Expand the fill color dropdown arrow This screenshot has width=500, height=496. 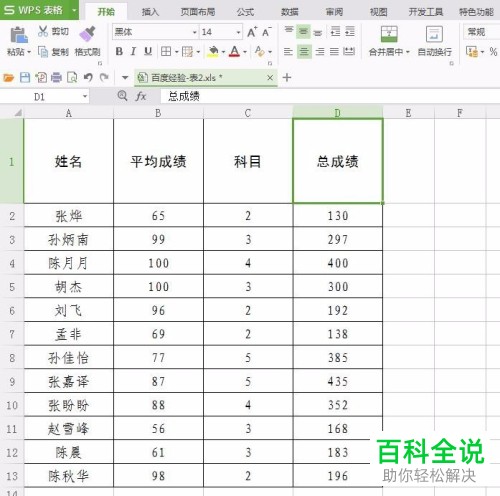click(x=223, y=52)
